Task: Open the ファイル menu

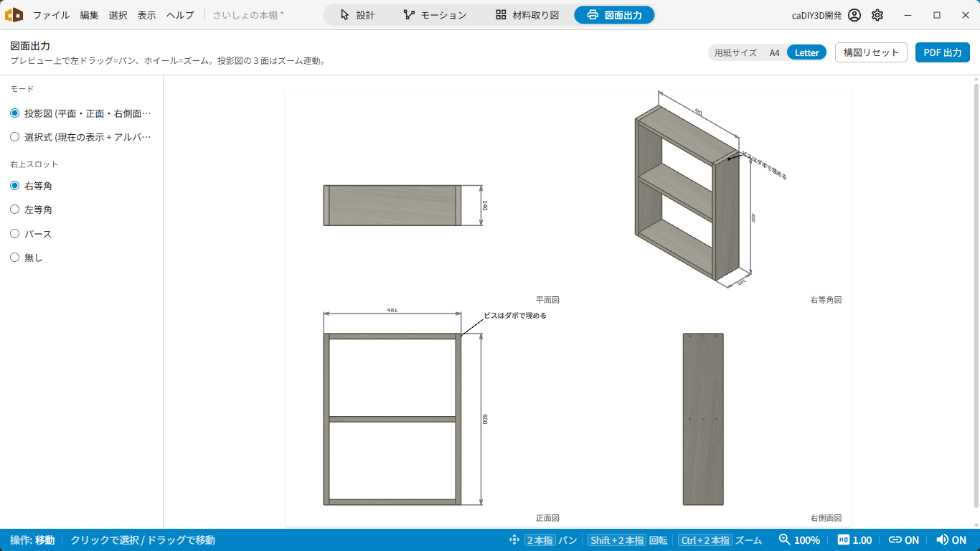Action: (51, 15)
